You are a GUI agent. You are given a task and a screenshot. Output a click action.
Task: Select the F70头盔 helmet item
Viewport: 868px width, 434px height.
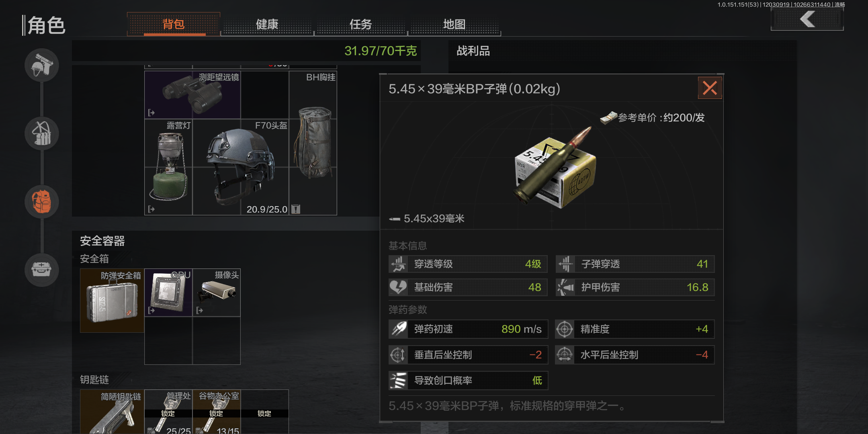[x=240, y=167]
